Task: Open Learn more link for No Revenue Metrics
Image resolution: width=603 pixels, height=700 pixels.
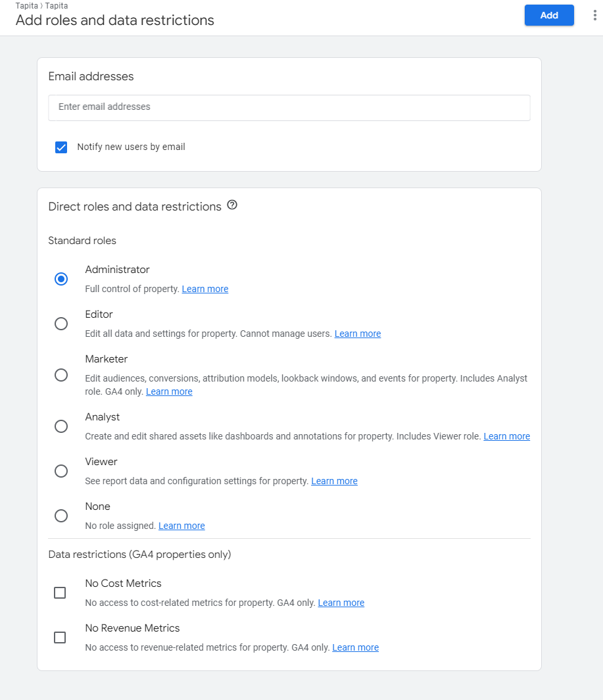Action: 355,647
